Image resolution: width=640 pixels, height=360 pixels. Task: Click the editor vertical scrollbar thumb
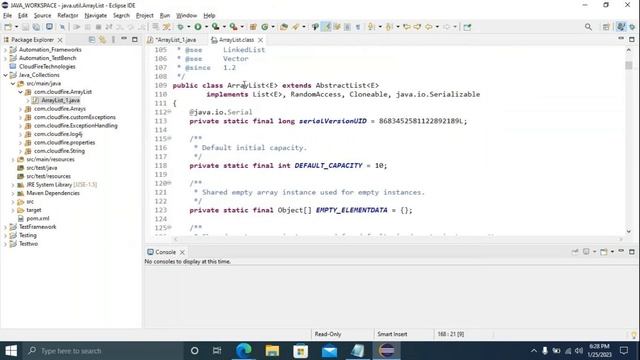629,65
